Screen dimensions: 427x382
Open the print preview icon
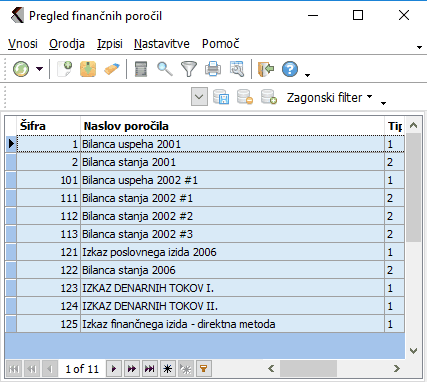pyautogui.click(x=237, y=69)
